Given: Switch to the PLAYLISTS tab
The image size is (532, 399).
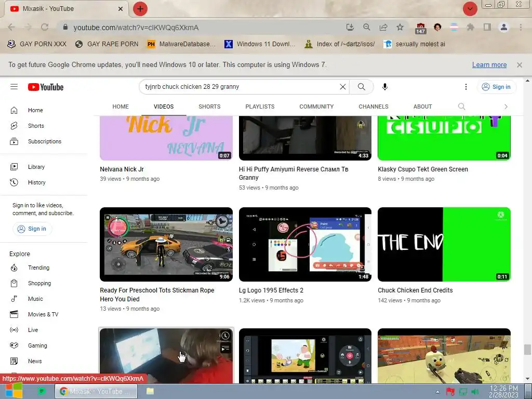Looking at the screenshot, I should click(x=260, y=107).
